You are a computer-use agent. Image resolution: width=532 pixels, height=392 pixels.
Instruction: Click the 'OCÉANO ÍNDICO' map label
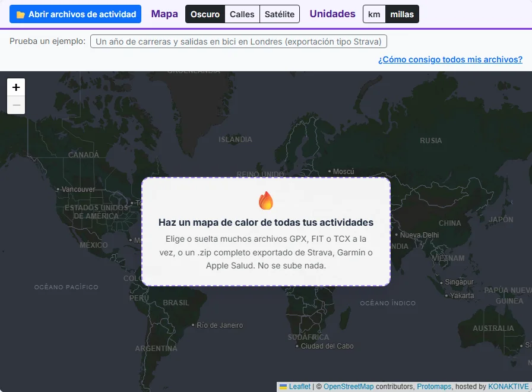[x=388, y=303]
